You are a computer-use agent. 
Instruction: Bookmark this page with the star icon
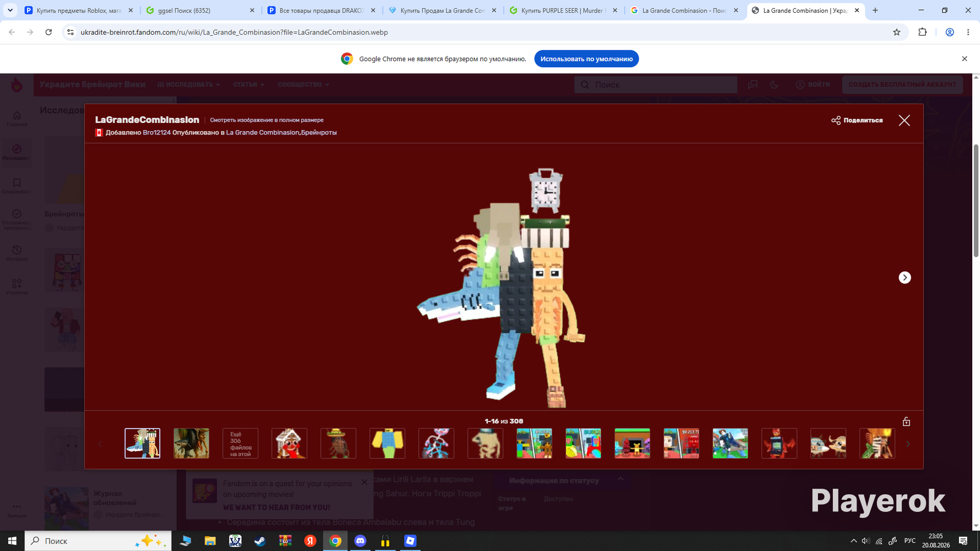897,33
